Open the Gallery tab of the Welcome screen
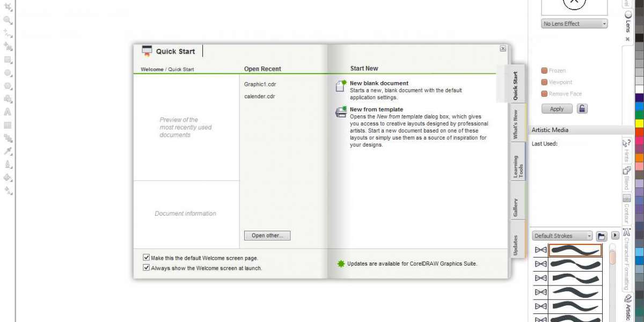This screenshot has height=322, width=644. (515, 208)
